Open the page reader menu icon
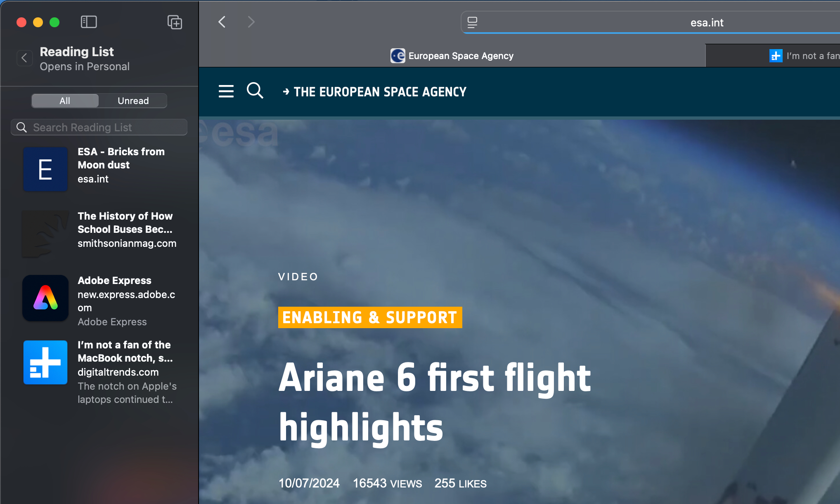This screenshot has height=504, width=840. [x=472, y=22]
